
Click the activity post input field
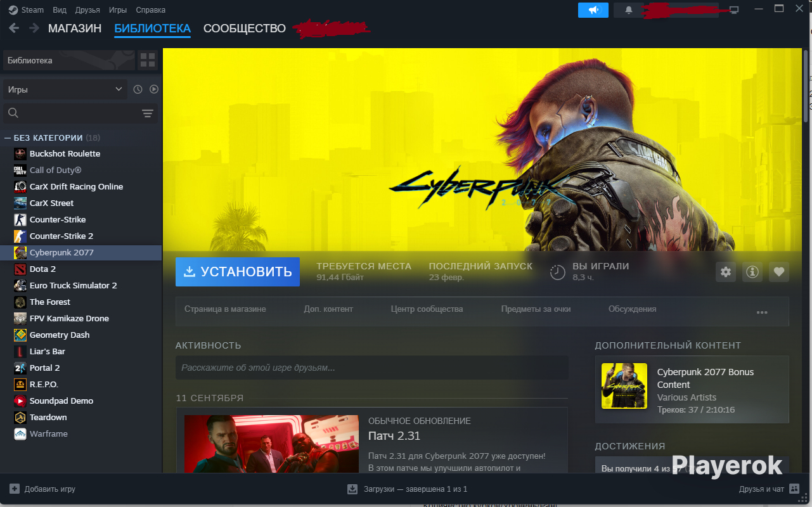pos(372,368)
